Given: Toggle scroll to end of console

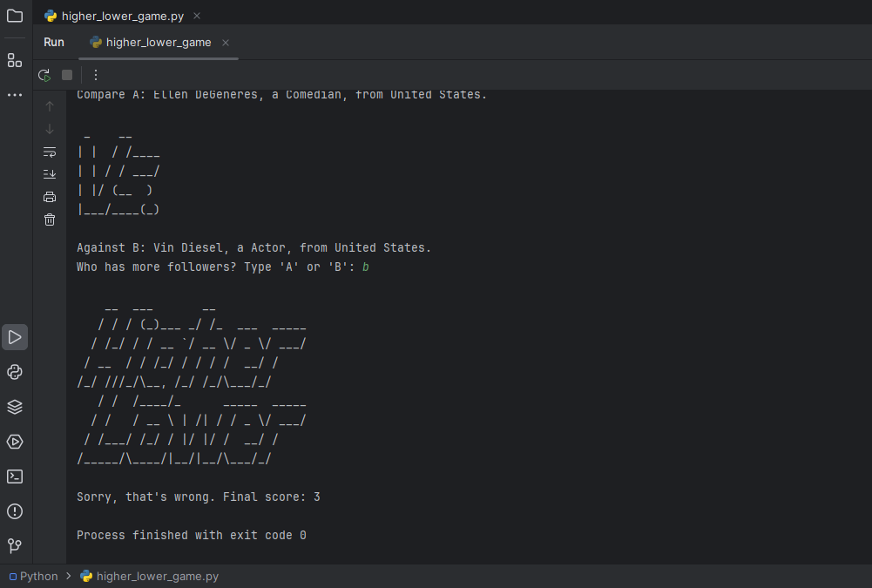Looking at the screenshot, I should [50, 174].
